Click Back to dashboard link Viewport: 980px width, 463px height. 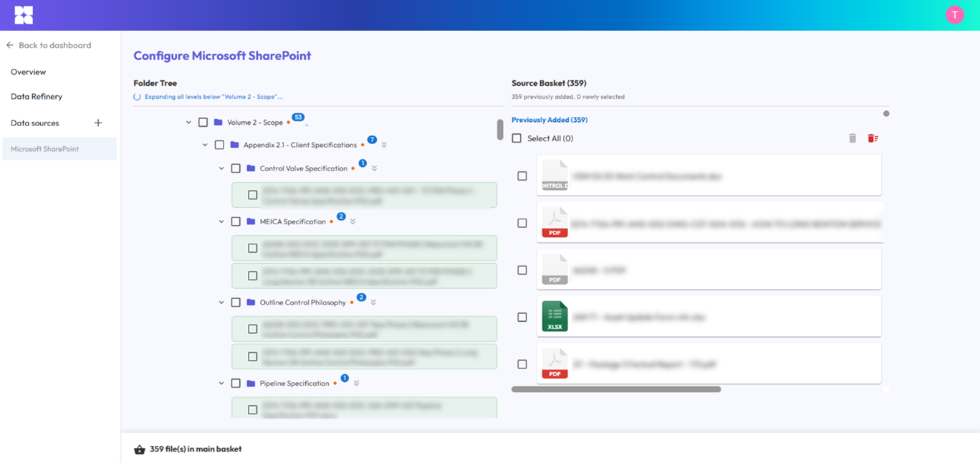tap(49, 45)
